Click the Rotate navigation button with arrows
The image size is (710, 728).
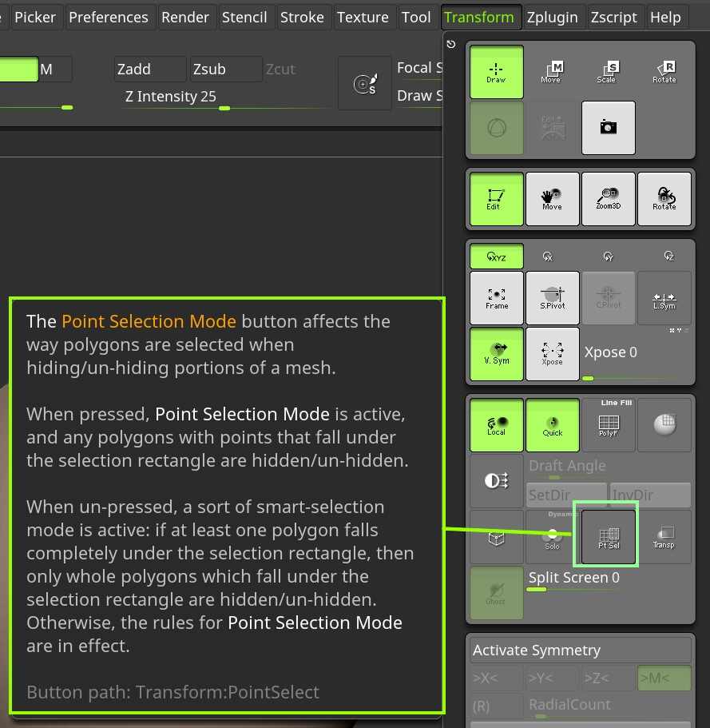click(x=664, y=199)
